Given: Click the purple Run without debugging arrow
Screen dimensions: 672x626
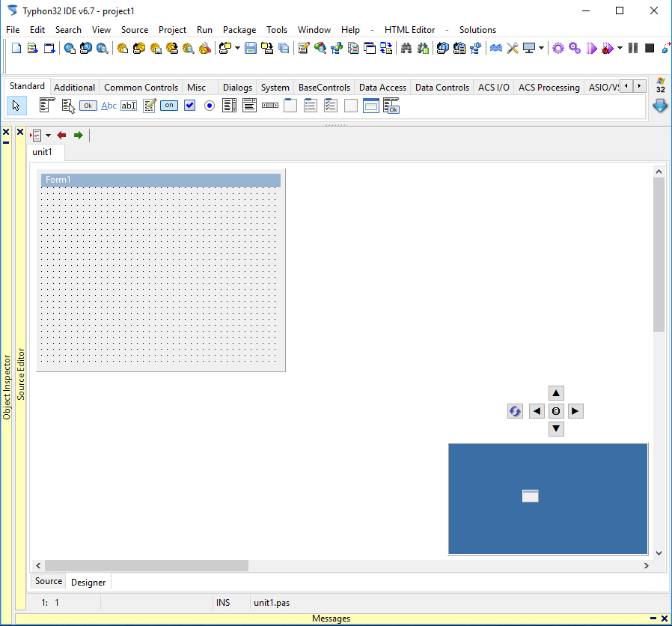Looking at the screenshot, I should (x=591, y=48).
